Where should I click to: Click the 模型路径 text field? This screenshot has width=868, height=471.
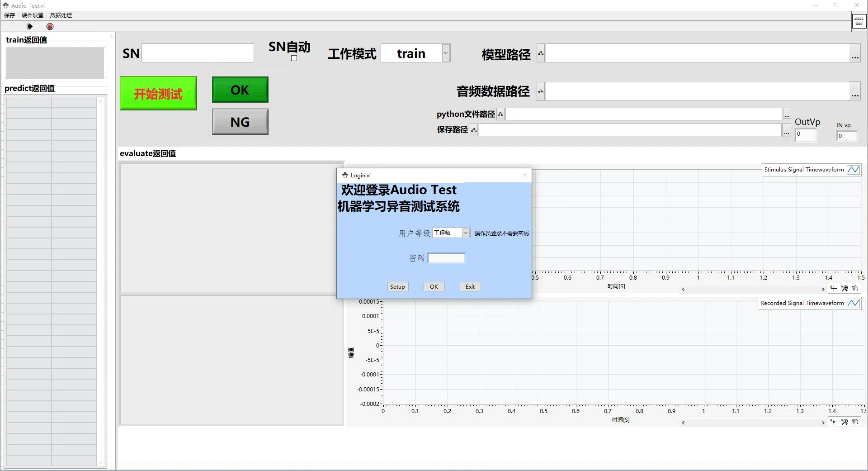(697, 53)
